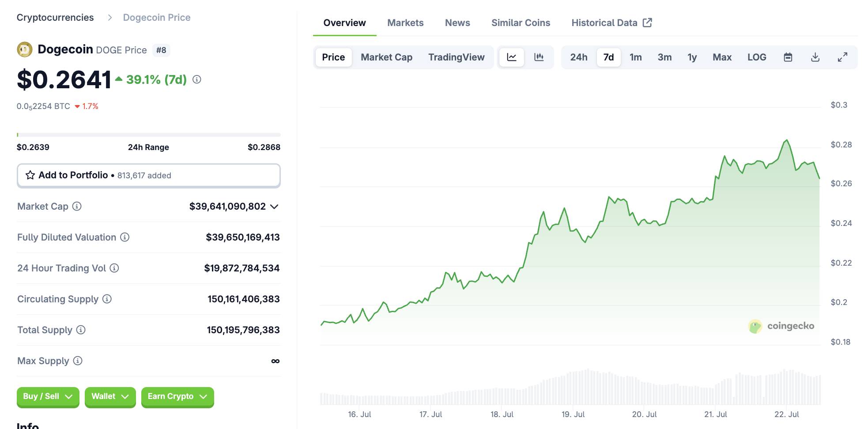868x429 pixels.
Task: Click the 19. Jul date label
Action: (573, 414)
